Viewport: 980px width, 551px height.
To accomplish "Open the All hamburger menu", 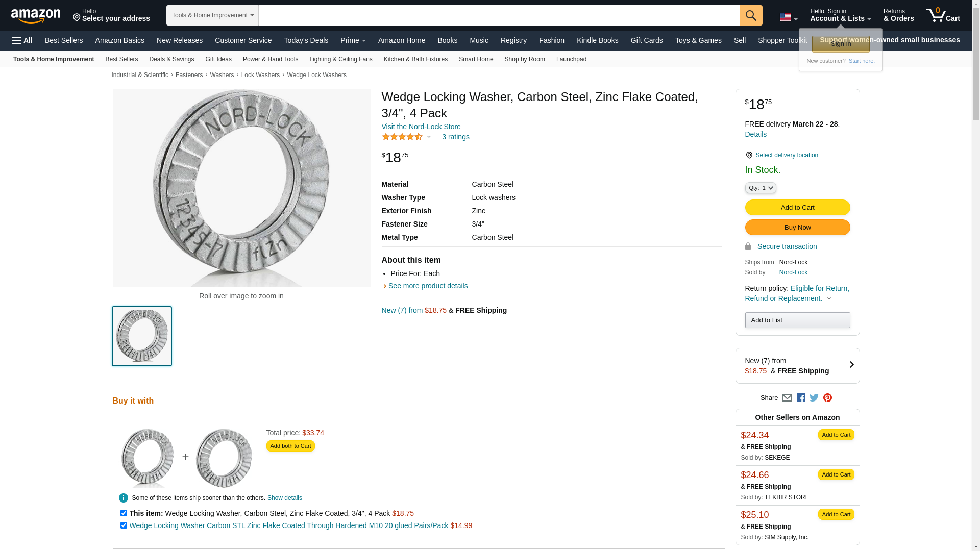I will pos(22,40).
